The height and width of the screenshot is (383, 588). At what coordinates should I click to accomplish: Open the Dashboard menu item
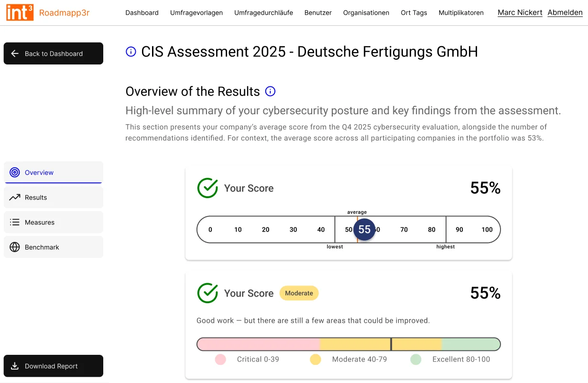click(x=142, y=12)
